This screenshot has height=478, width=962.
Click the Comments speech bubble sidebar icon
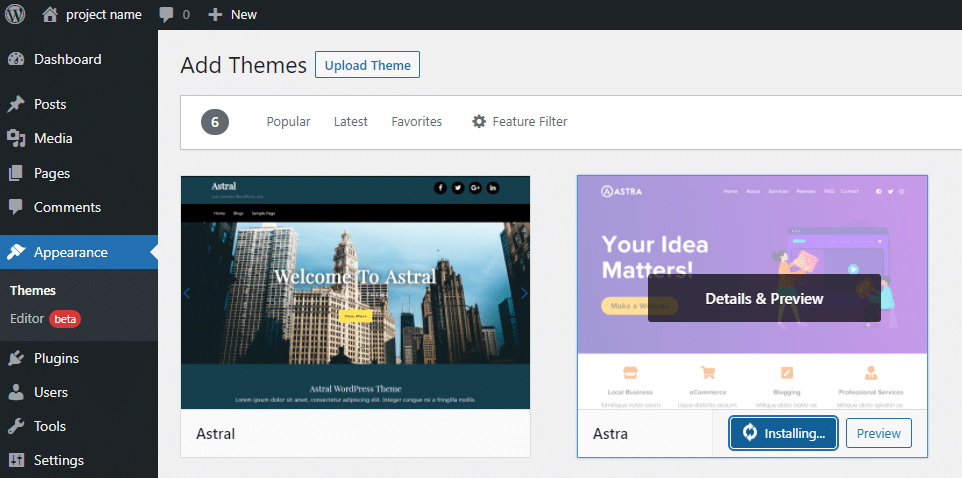tap(16, 207)
